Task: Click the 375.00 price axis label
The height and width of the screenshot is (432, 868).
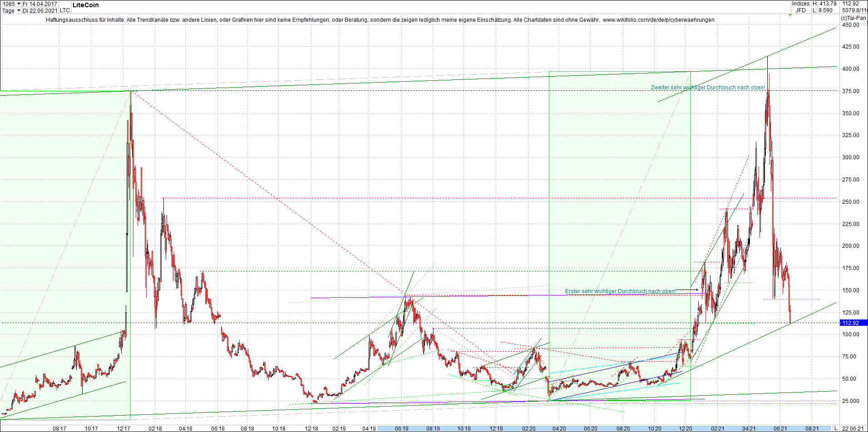Action: pyautogui.click(x=851, y=91)
